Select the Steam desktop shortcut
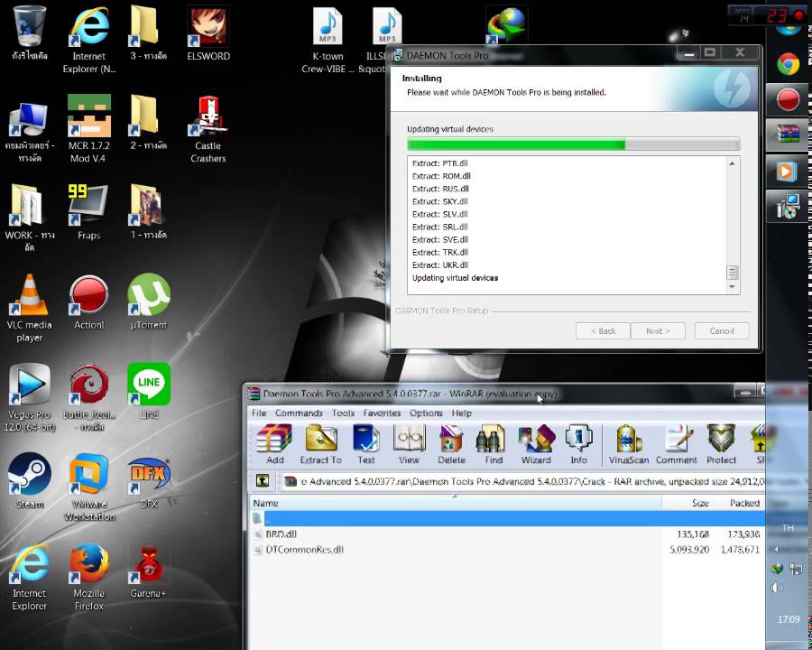 point(30,482)
